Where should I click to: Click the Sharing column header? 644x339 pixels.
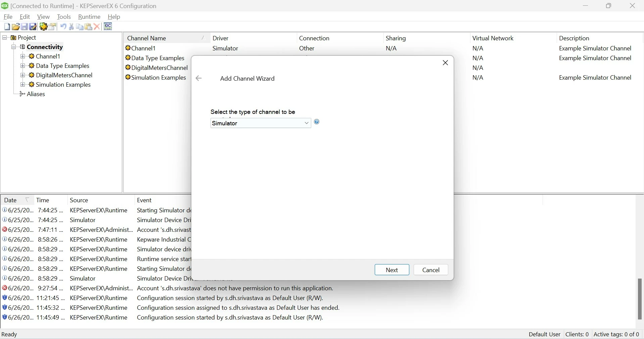point(426,38)
